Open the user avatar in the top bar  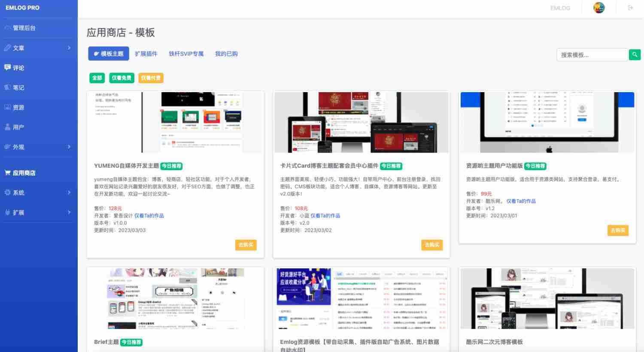(x=598, y=7)
